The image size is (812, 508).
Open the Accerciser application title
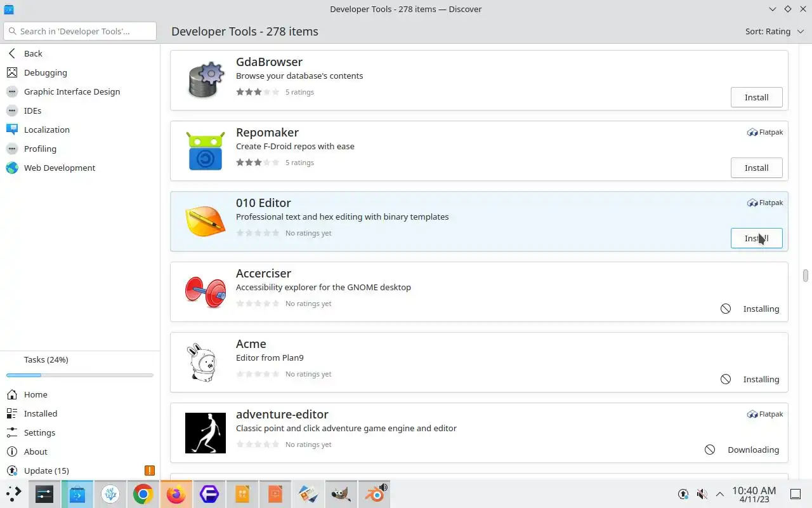(x=263, y=273)
